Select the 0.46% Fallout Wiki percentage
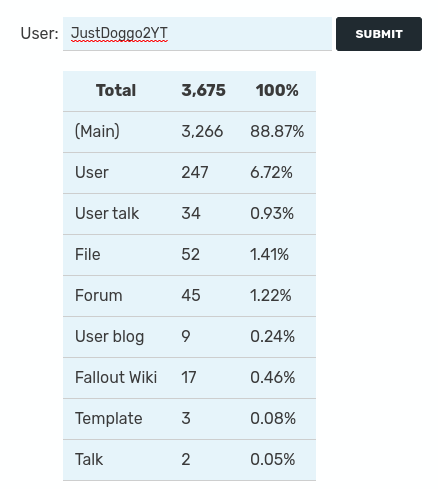The image size is (438, 489). [273, 377]
